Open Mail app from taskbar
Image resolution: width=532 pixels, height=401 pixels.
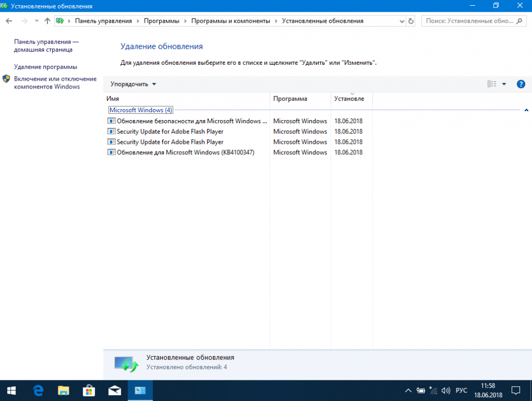[x=115, y=391]
